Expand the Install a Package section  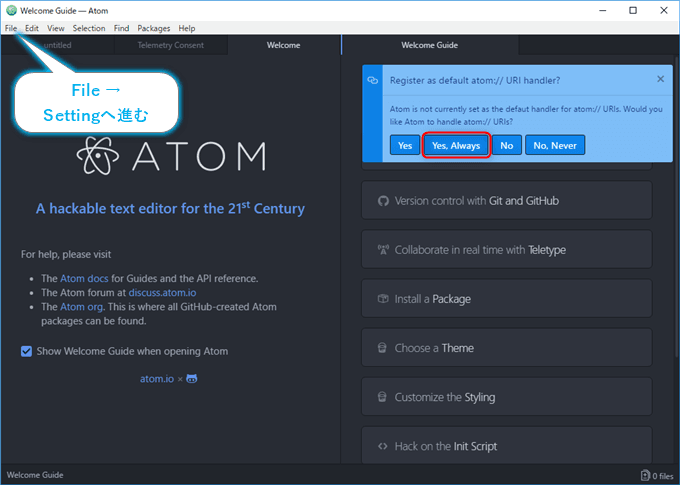(507, 298)
